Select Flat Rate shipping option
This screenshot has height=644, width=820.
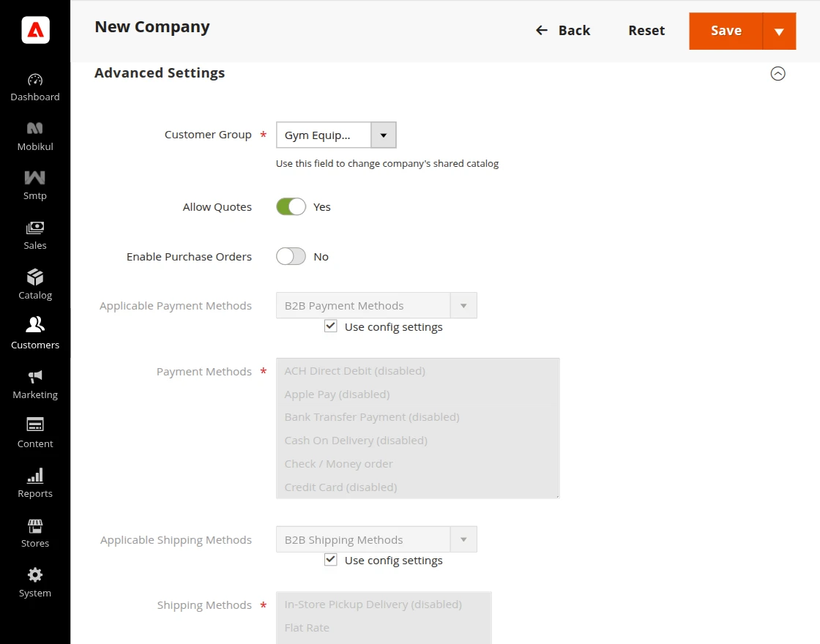tap(384, 628)
